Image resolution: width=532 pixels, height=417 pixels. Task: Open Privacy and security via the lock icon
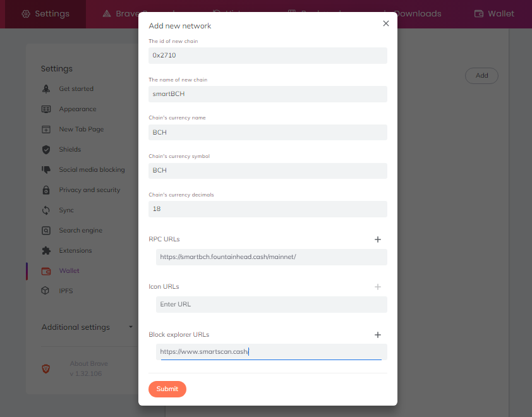(x=46, y=190)
